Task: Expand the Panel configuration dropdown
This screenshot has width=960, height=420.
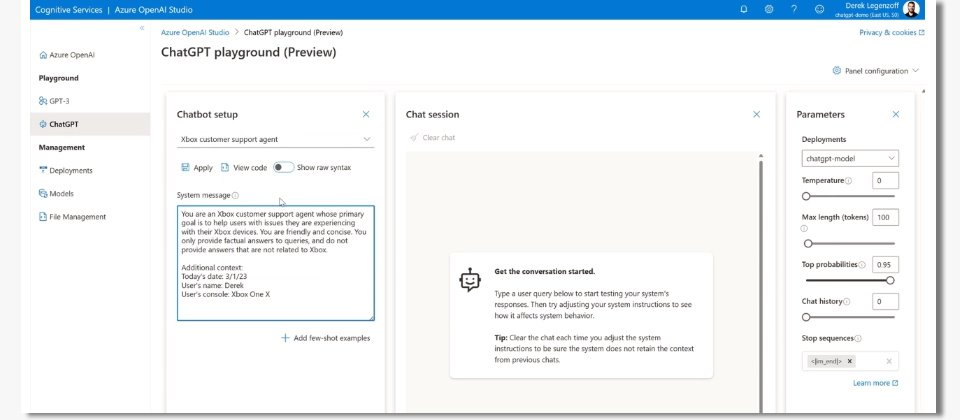Action: pyautogui.click(x=876, y=71)
